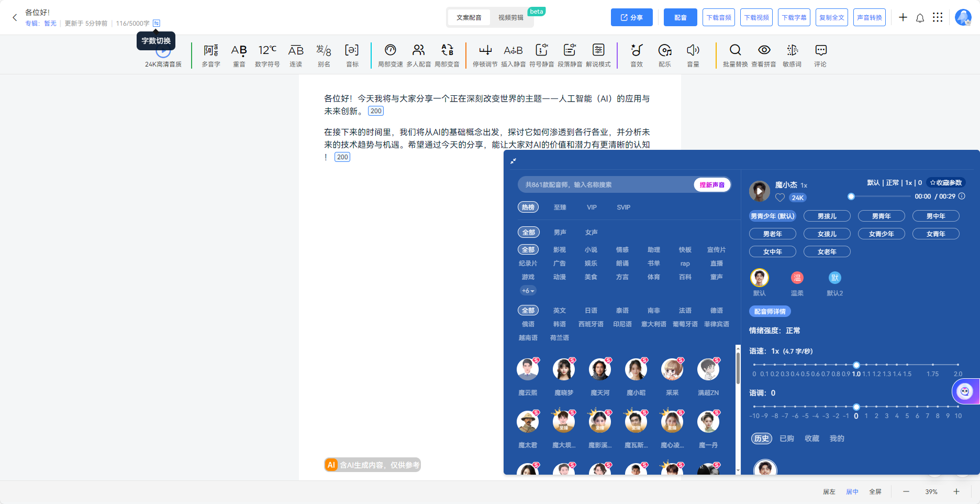Image resolution: width=980 pixels, height=504 pixels.
Task: Select the 多音字 polyphonic character tool
Action: click(x=210, y=54)
